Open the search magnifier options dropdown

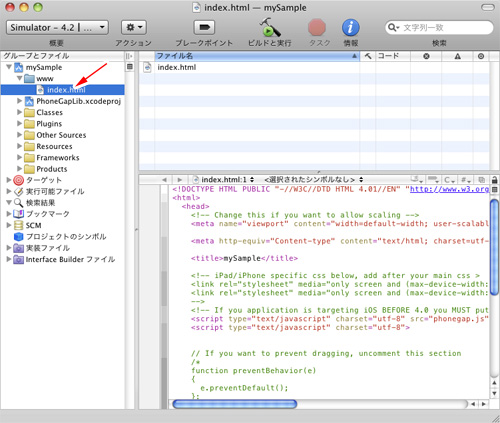(x=394, y=27)
